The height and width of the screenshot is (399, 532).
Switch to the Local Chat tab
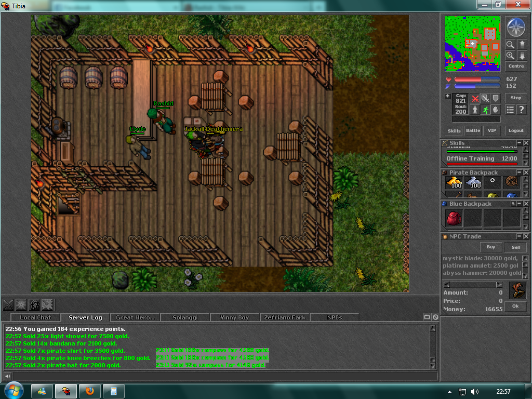[35, 317]
